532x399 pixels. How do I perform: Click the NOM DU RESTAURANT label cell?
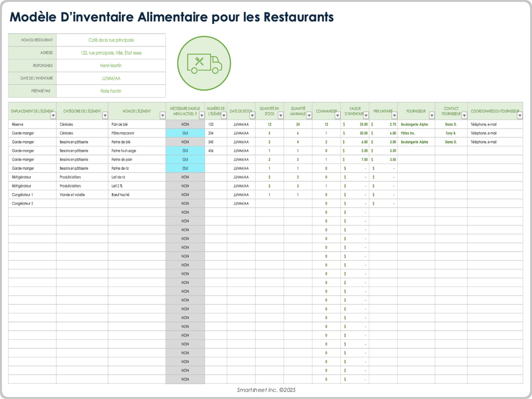coord(32,40)
